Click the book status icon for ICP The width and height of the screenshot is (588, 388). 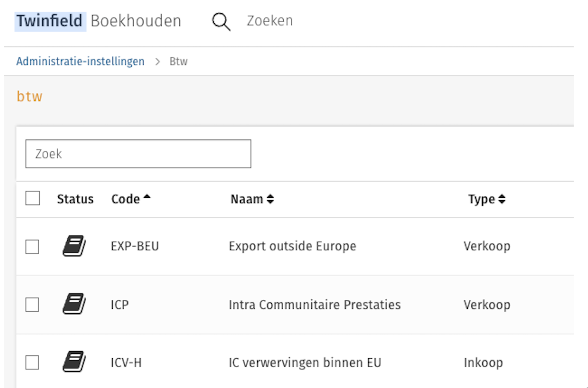tap(74, 304)
